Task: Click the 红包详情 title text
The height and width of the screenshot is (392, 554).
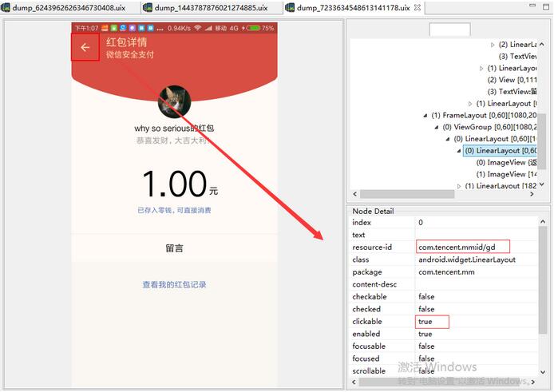Action: (x=126, y=42)
